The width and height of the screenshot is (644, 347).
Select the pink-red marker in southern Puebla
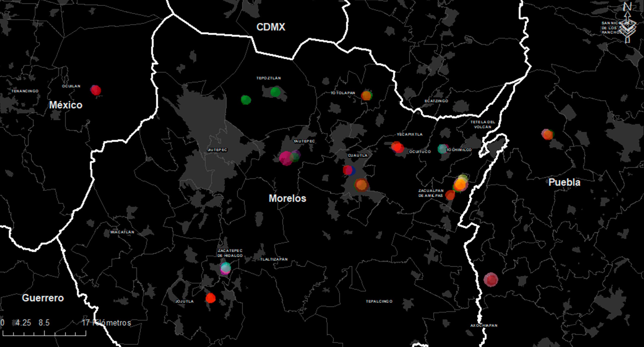[491, 280]
